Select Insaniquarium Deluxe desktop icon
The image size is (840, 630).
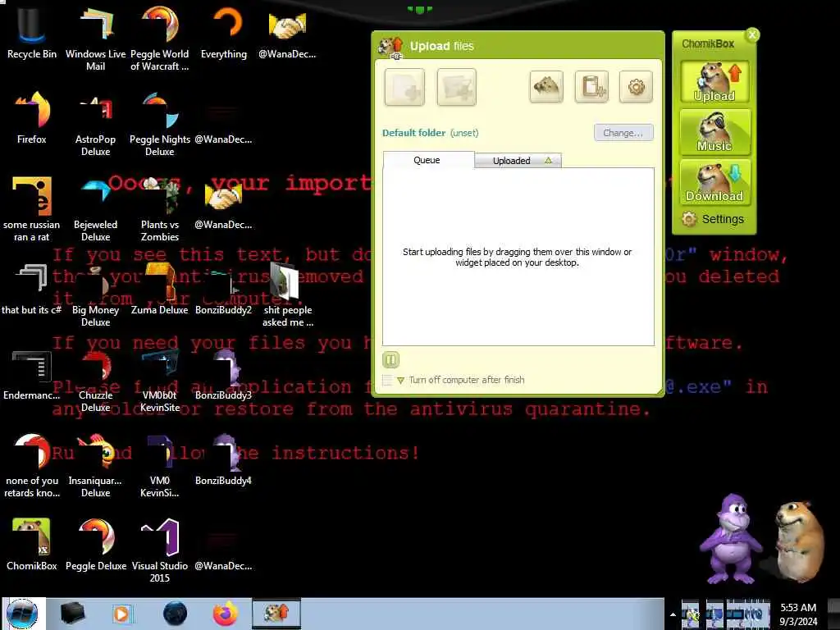[x=95, y=466]
